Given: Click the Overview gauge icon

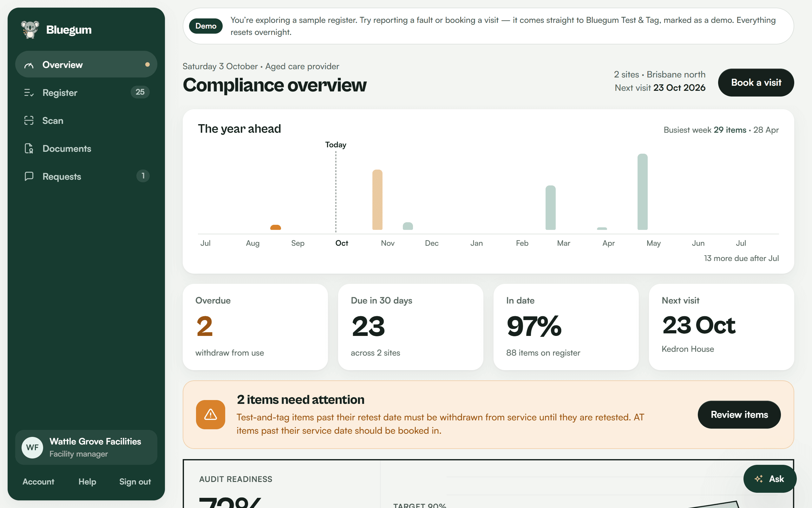Looking at the screenshot, I should 29,65.
